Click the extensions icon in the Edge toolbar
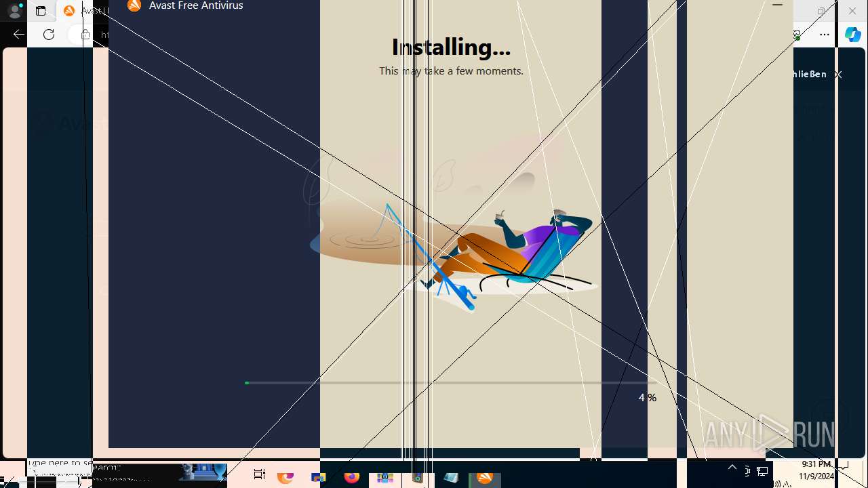The width and height of the screenshot is (868, 488). click(x=797, y=35)
